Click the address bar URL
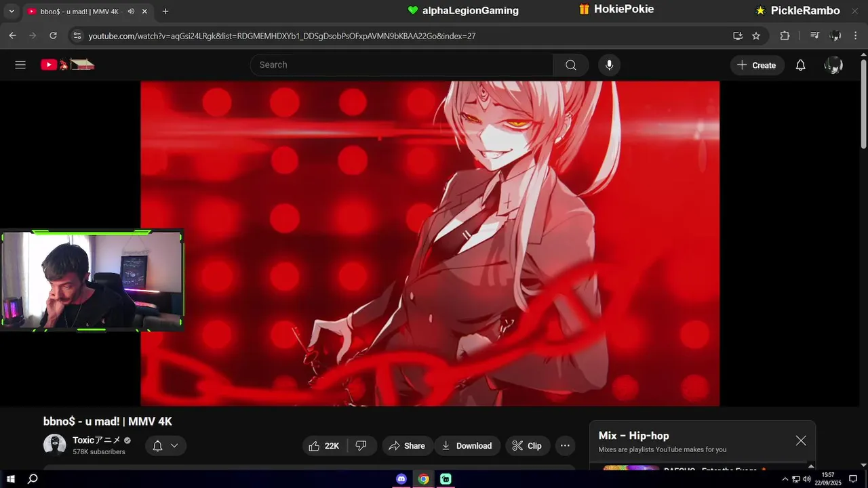868x488 pixels. 282,36
